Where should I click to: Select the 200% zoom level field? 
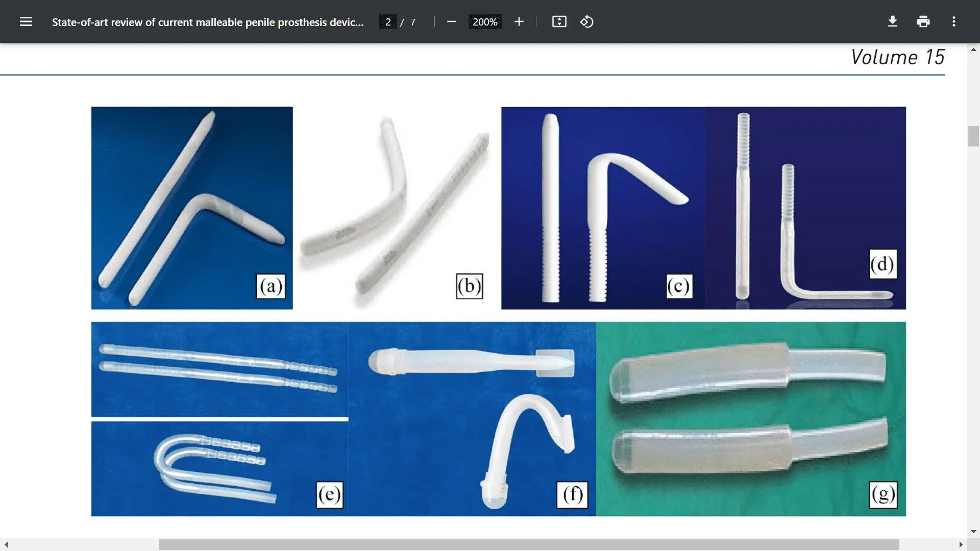point(485,21)
